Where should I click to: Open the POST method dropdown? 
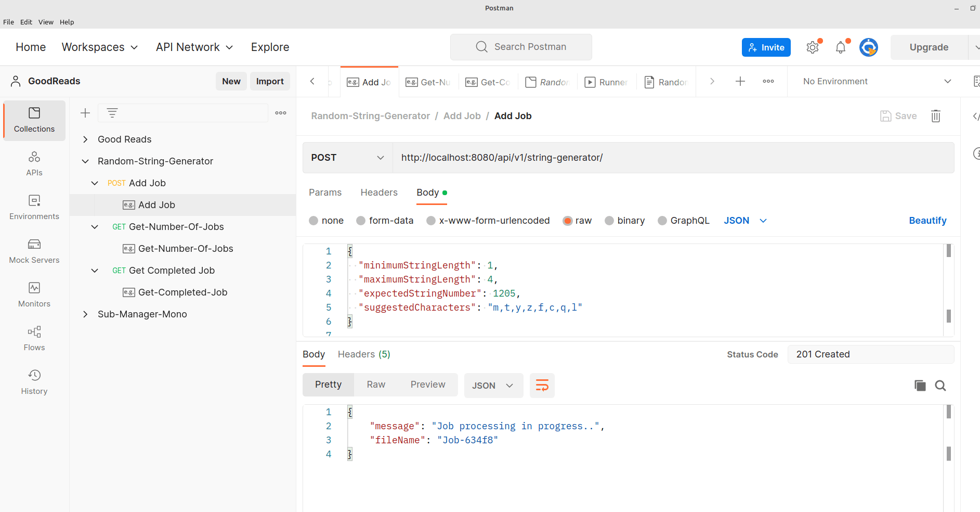pos(347,157)
